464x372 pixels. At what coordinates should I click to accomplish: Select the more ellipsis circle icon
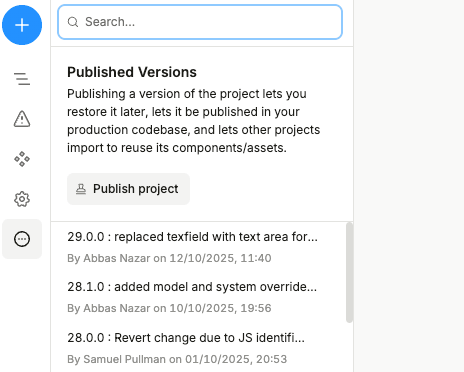(22, 239)
